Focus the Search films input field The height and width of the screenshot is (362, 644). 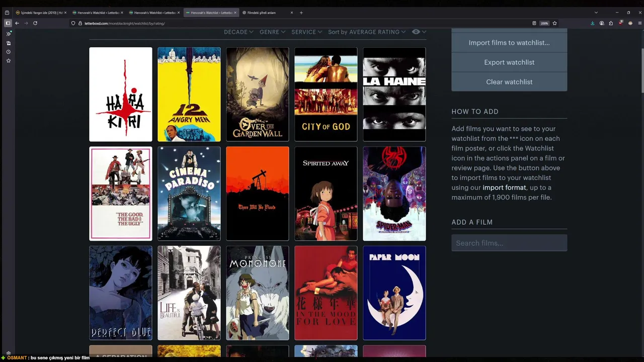point(509,243)
